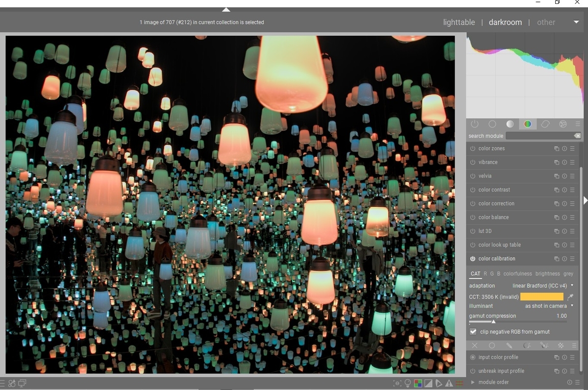The image size is (588, 390).
Task: Collapse top panel via upward triangle
Action: (x=226, y=9)
